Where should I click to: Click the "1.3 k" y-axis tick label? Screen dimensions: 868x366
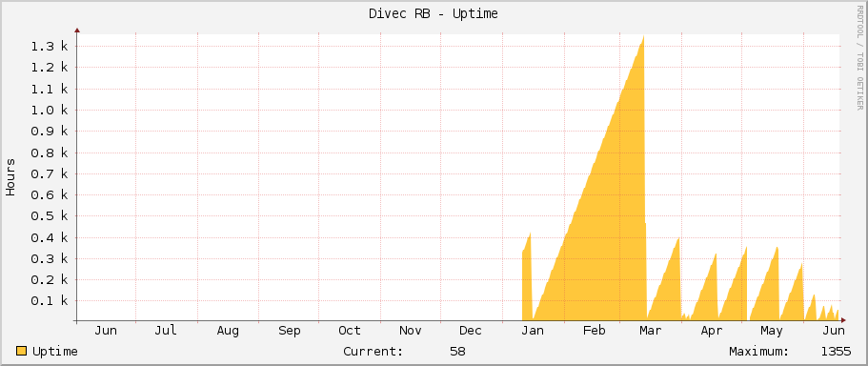[x=50, y=47]
